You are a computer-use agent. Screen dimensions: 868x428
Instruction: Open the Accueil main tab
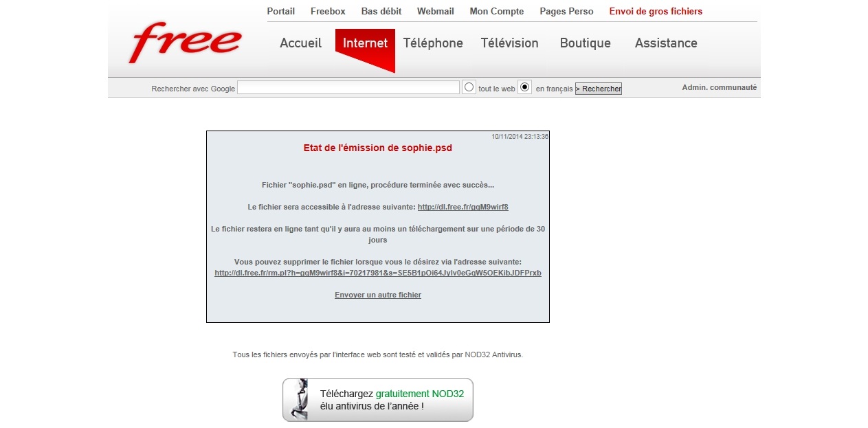point(300,43)
